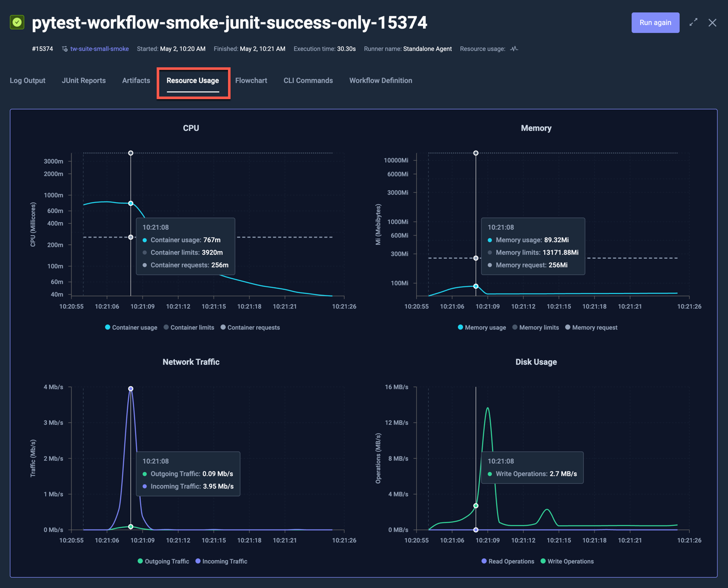Switch to the Log Output tab

(x=28, y=81)
